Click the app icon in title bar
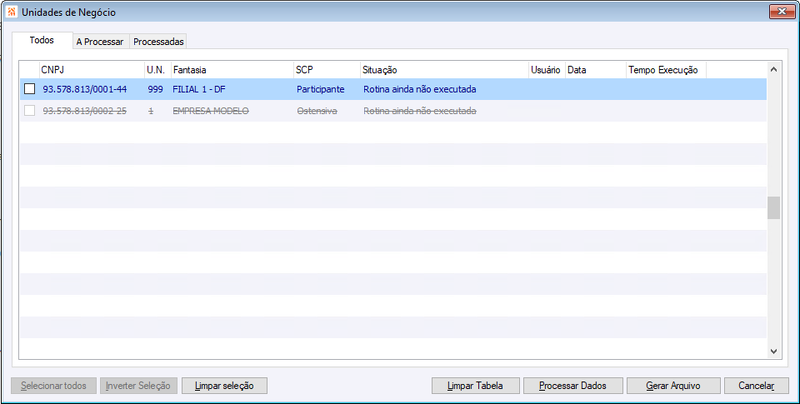800x404 pixels. pyautogui.click(x=12, y=11)
